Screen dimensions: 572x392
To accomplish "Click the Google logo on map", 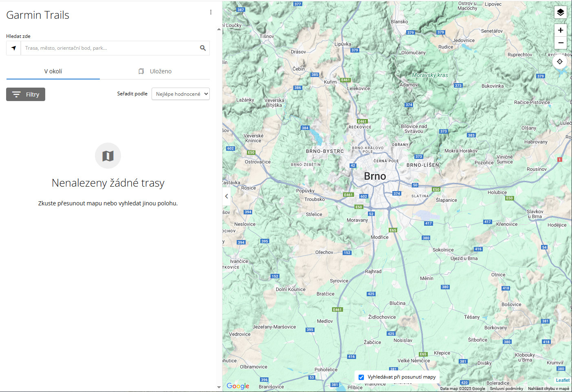I will coord(238,386).
